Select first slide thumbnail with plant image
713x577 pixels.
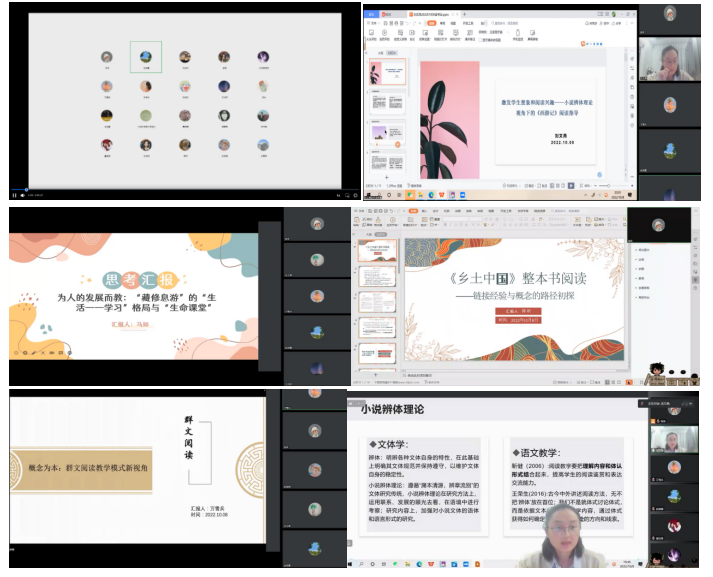point(385,72)
